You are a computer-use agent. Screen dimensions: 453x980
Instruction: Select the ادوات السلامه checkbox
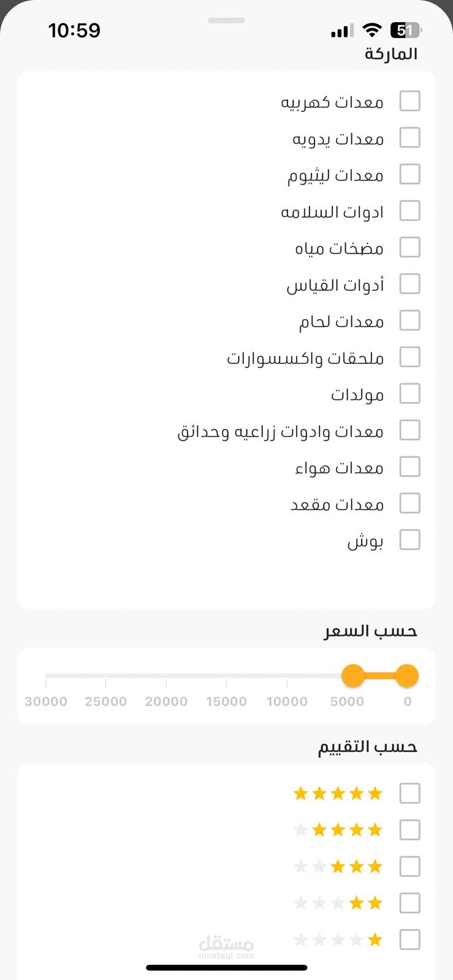(409, 211)
